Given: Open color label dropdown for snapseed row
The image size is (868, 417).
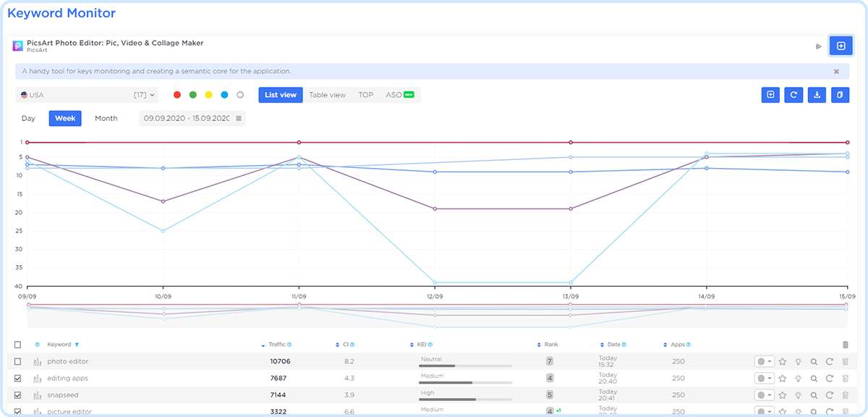Looking at the screenshot, I should tap(764, 395).
